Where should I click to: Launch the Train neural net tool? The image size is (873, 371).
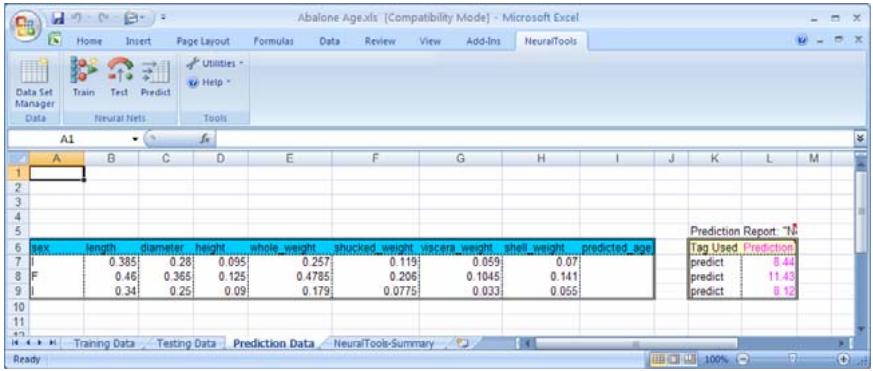(84, 77)
